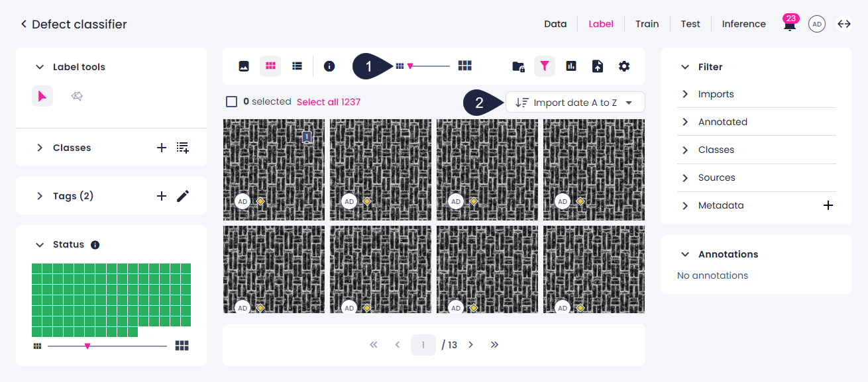Click Select all 1237 link

(329, 102)
